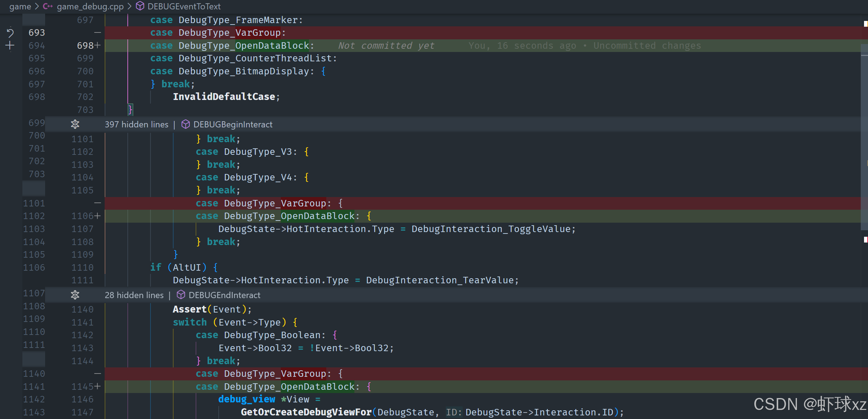Click cube symbol icon before DEBUGEventToText breadcrumb
Image resolution: width=868 pixels, height=419 pixels.
[140, 6]
